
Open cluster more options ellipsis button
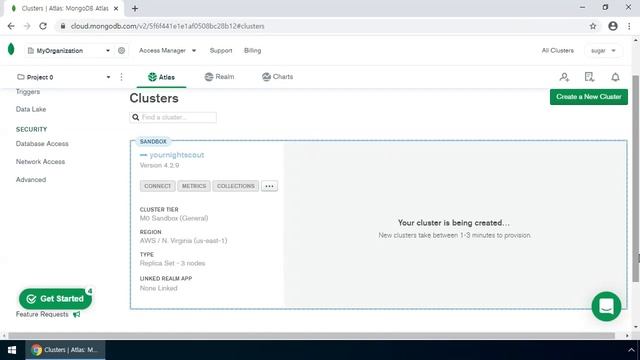pyautogui.click(x=269, y=186)
